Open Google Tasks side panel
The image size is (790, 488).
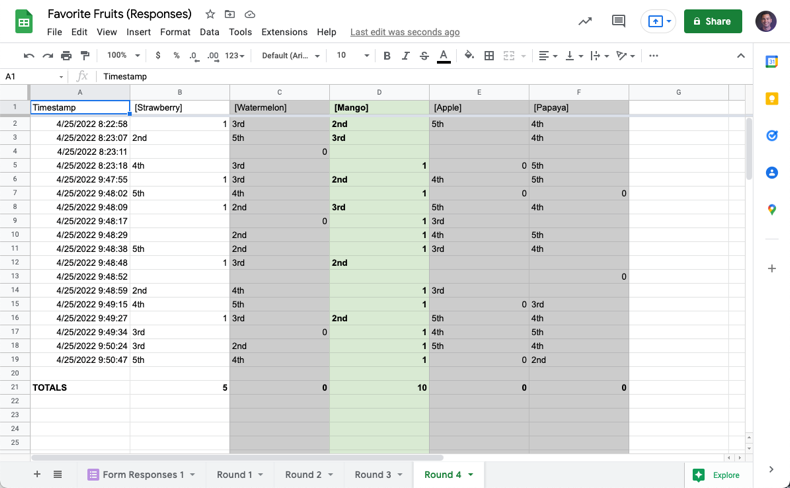coord(771,135)
